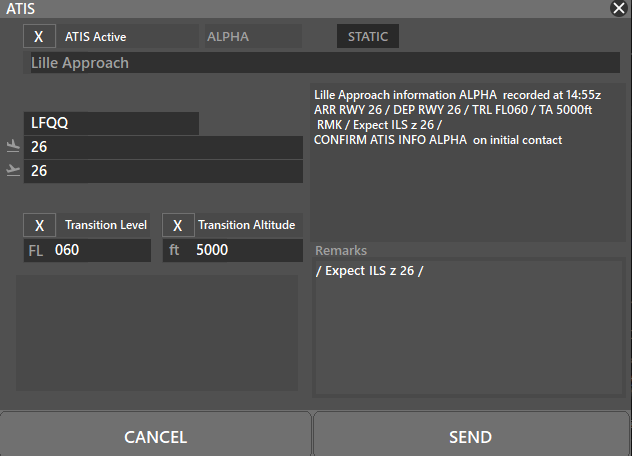Image resolution: width=632 pixels, height=456 pixels.
Task: Click the Transition Altitude label
Action: pos(247,225)
